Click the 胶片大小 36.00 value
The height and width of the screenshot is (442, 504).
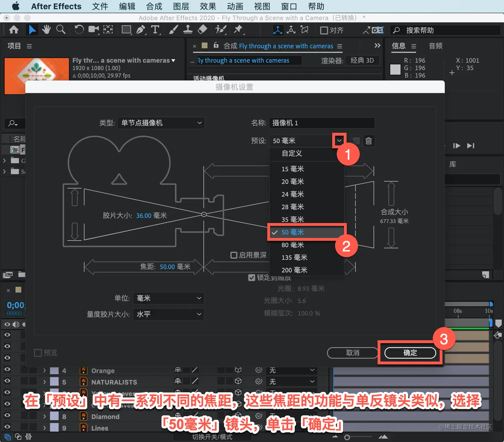click(x=144, y=216)
